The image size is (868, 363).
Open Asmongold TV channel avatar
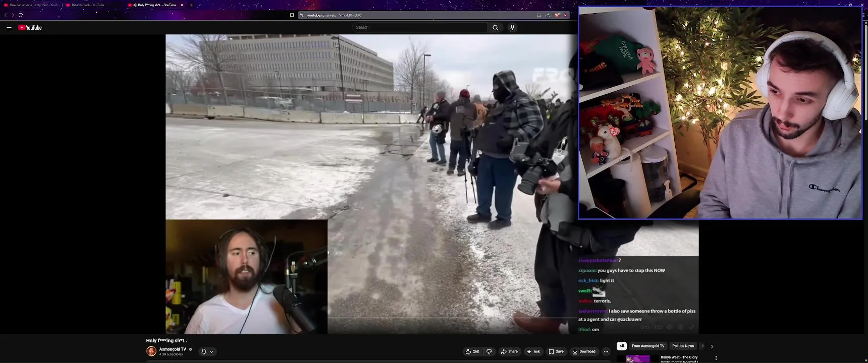pos(151,351)
